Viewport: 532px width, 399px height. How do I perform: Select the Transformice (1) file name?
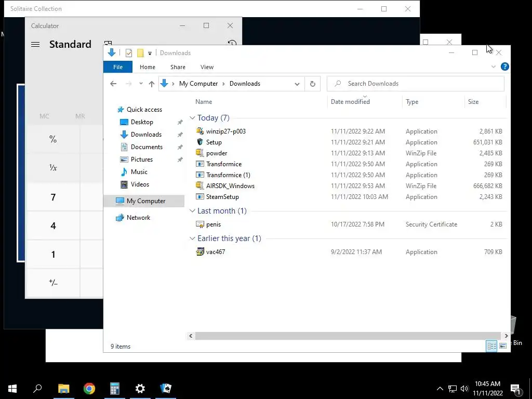[228, 175]
